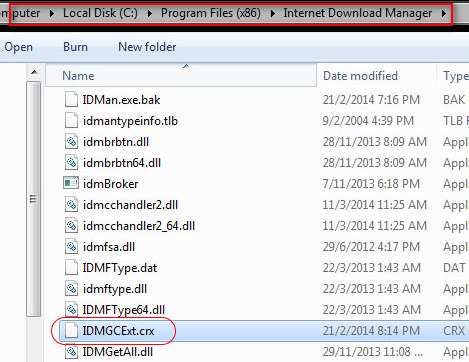Select the file named IDMGCExt.crx

(x=118, y=331)
